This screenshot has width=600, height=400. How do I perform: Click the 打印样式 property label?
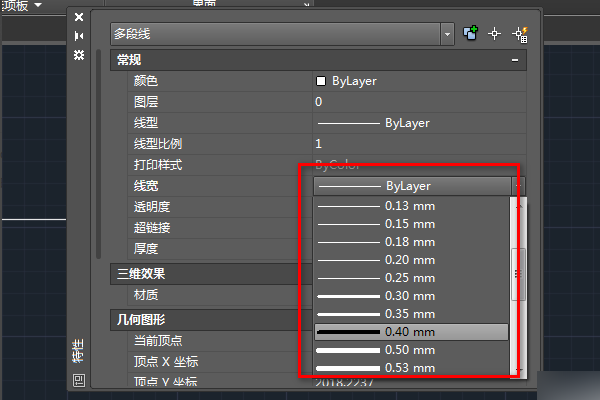tap(158, 165)
